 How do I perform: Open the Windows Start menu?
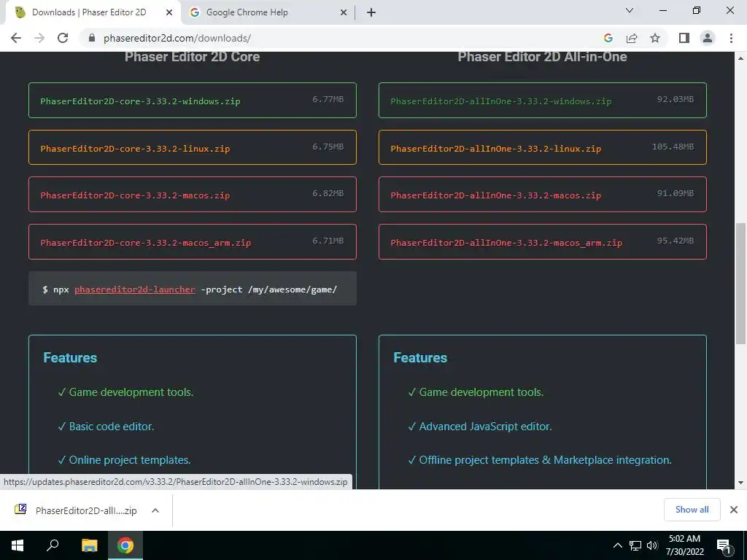[18, 545]
